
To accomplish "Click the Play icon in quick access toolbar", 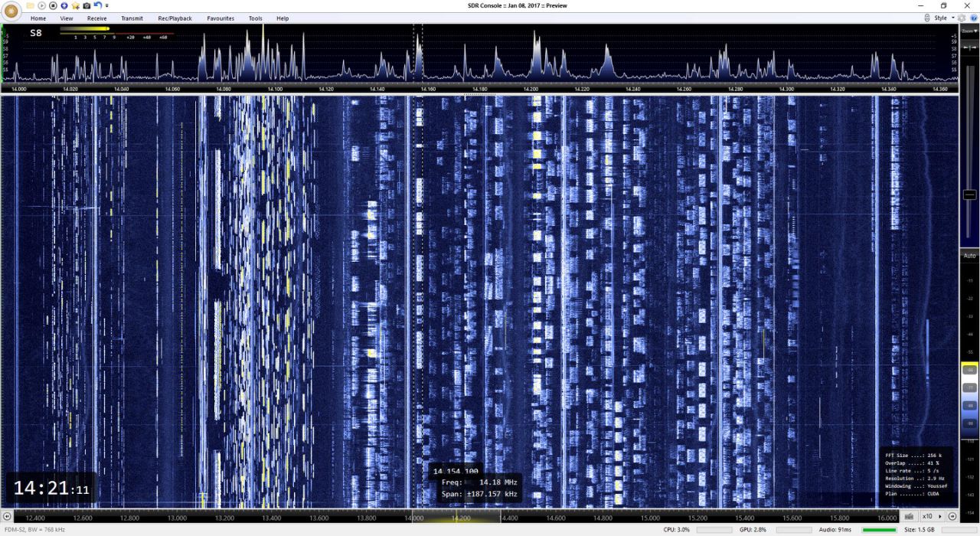I will 42,6.
